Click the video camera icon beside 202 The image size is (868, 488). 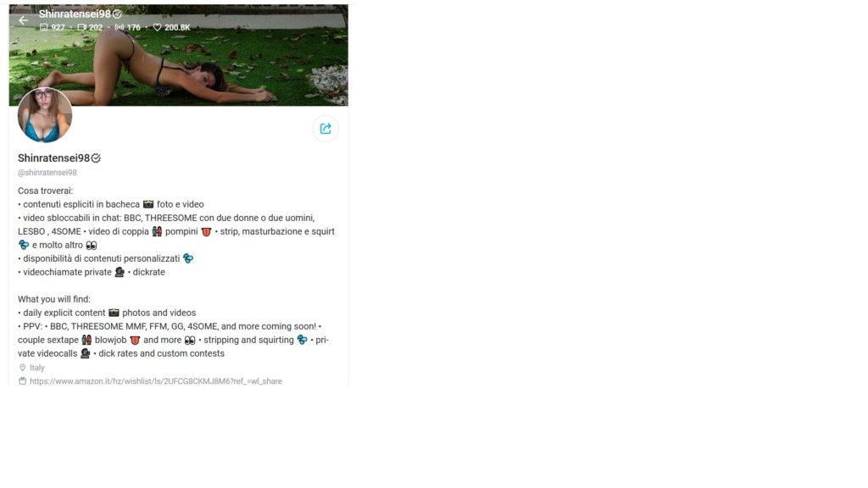pos(82,27)
